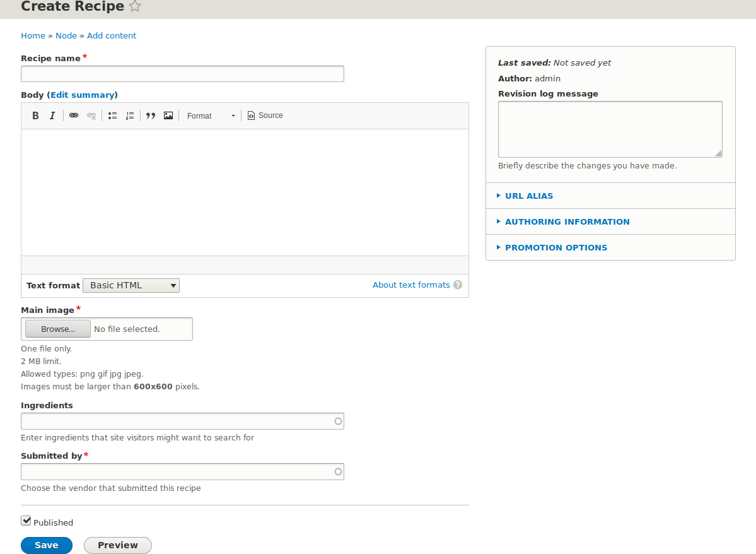
Task: Insert a link using the link icon
Action: point(74,115)
